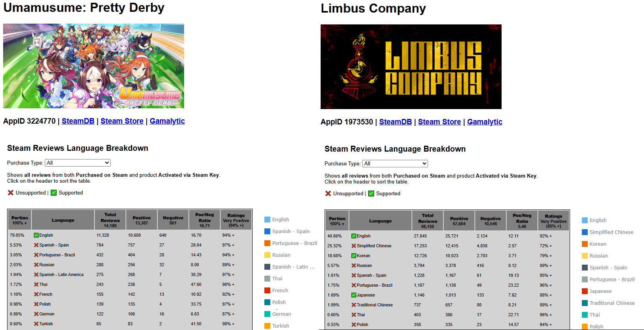Click supported checkmark on Limbus English row
The width and height of the screenshot is (644, 330).
354,236
